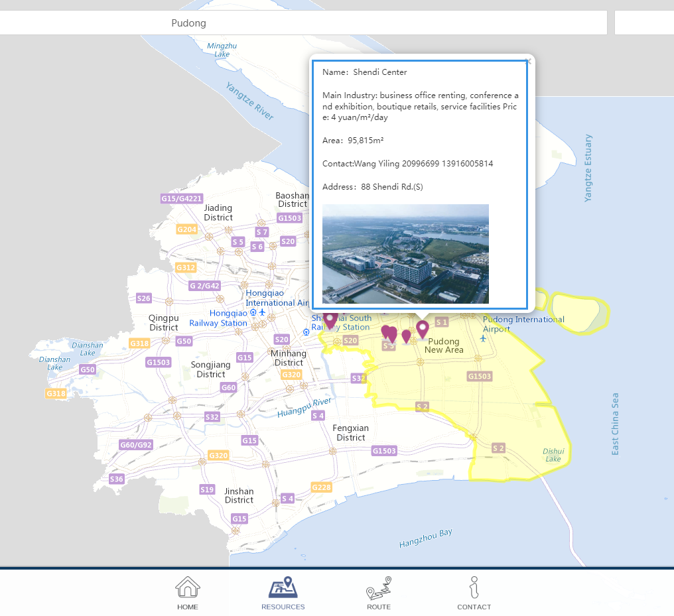Select the RESOURCES map icon
Screen dimensions: 674x616
tap(283, 587)
